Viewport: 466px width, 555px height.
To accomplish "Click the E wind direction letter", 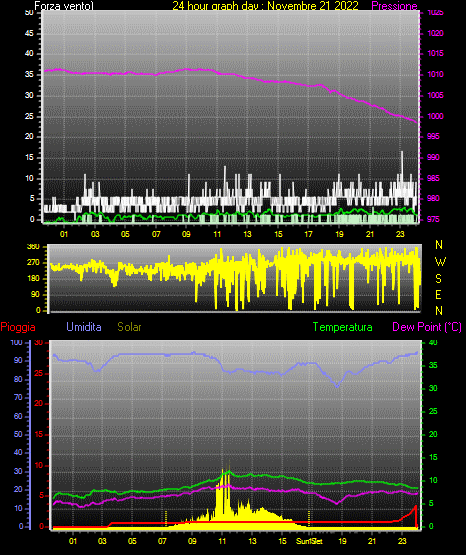I will pyautogui.click(x=438, y=294).
